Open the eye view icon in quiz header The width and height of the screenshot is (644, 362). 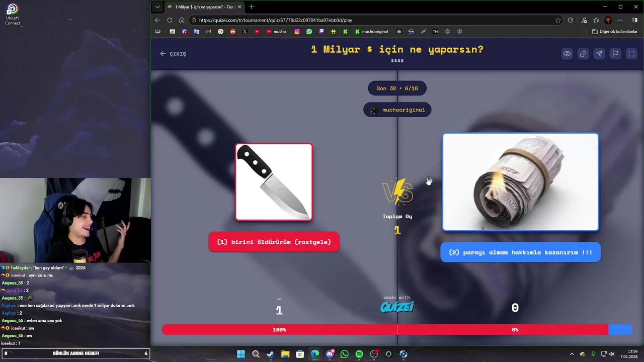tap(567, 54)
